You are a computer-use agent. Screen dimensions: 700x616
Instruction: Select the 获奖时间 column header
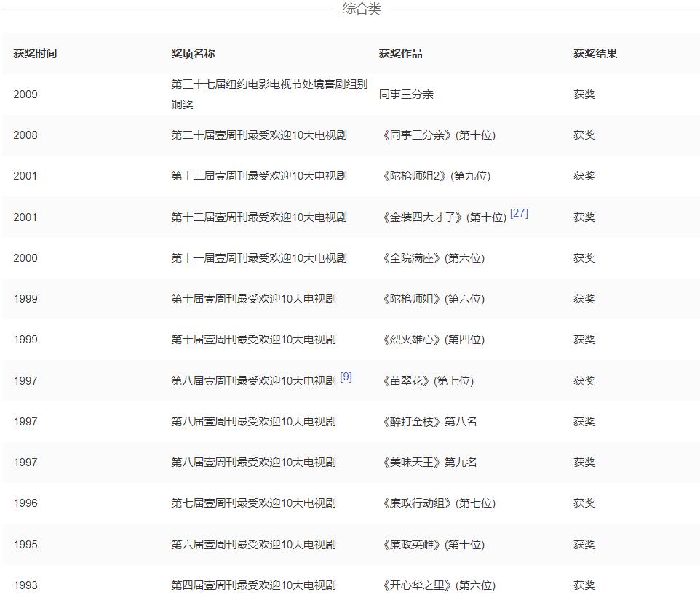click(32, 53)
